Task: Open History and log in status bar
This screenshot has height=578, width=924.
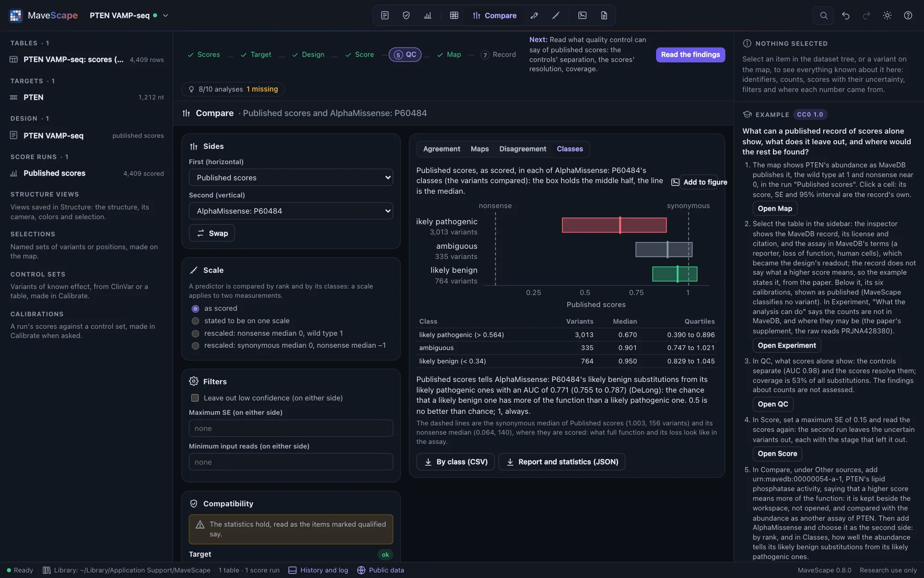Action: (x=318, y=570)
